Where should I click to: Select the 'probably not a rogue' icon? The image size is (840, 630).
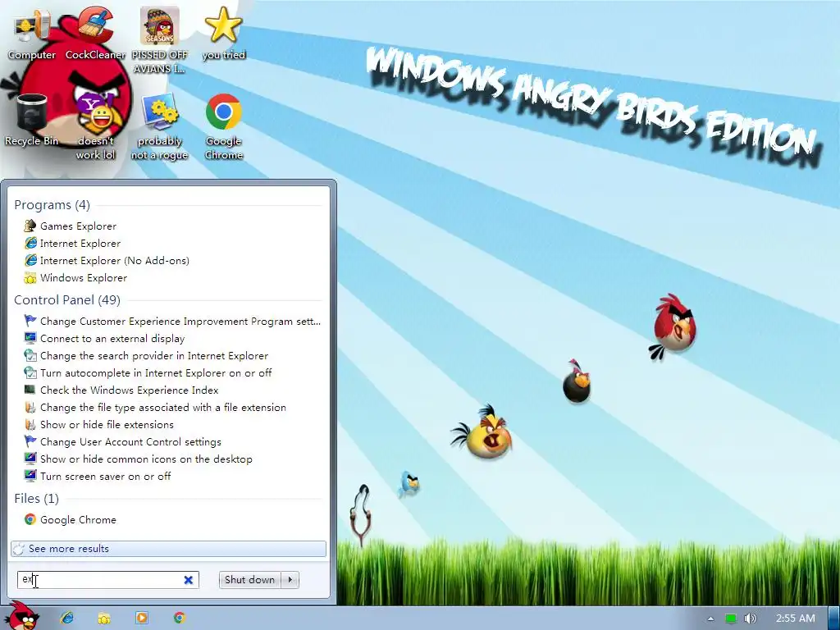[x=160, y=127]
